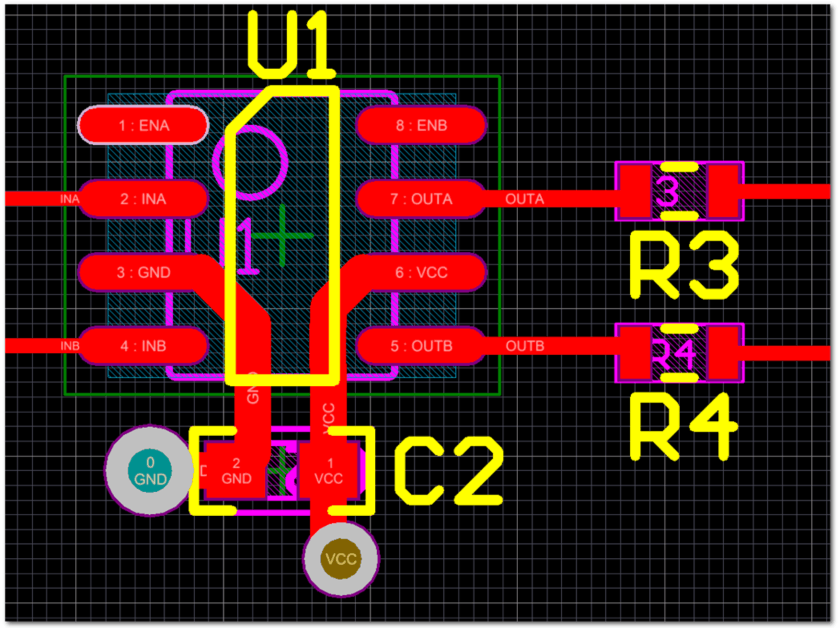The image size is (840, 628).
Task: Select pad 1 ENA on U1
Action: (x=143, y=125)
